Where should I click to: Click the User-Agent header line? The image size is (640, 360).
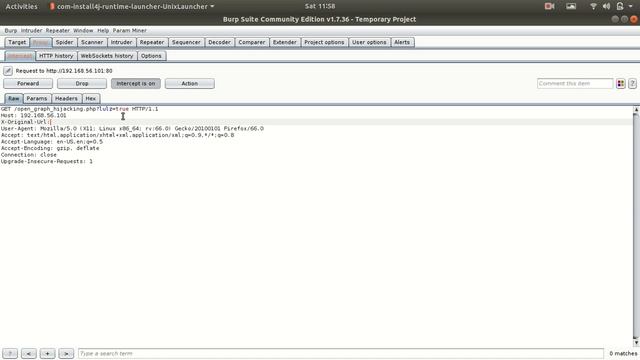[x=132, y=129]
